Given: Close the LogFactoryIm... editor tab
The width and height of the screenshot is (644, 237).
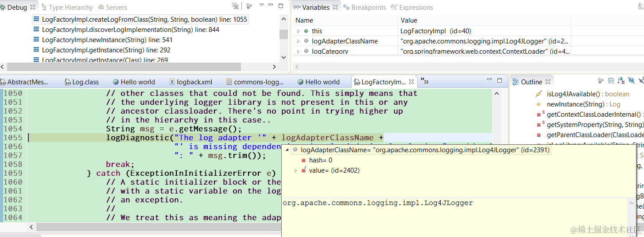Looking at the screenshot, I should pos(411,82).
